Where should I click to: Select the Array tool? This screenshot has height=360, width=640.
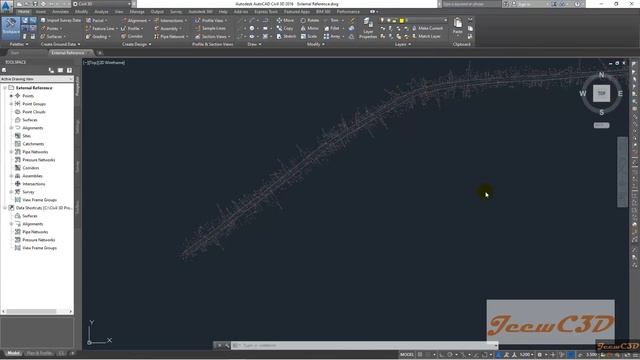tap(333, 36)
